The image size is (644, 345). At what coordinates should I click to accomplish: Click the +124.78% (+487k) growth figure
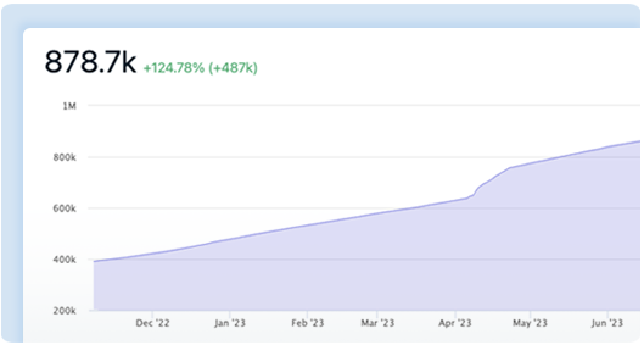tap(200, 68)
